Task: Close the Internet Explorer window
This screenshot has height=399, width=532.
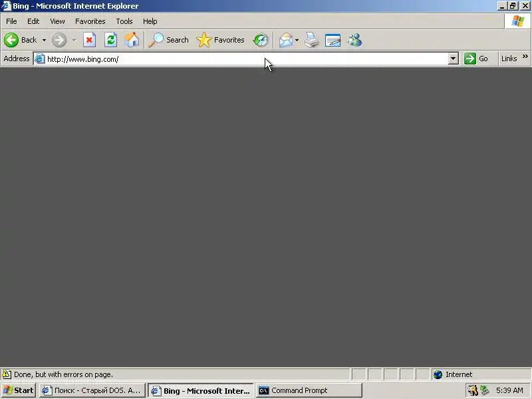Action: coord(525,6)
